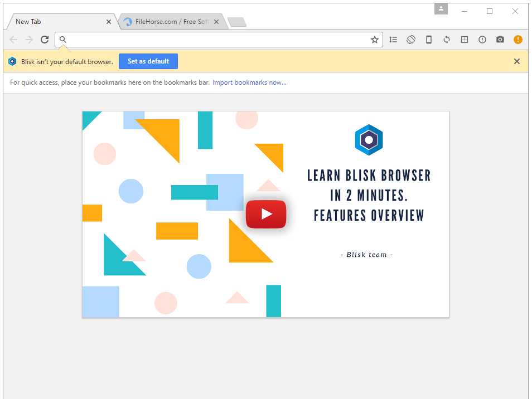Click the scroll sync list icon

point(393,40)
